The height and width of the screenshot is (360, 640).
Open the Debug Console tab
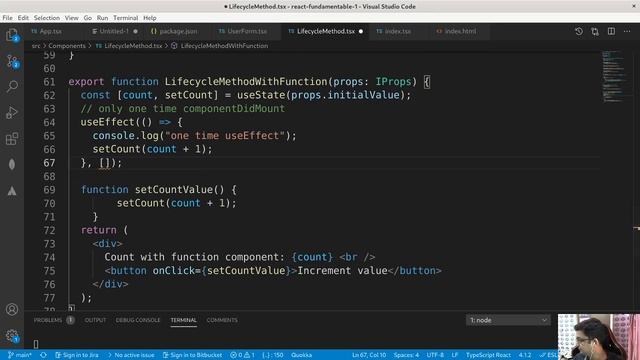pyautogui.click(x=138, y=320)
